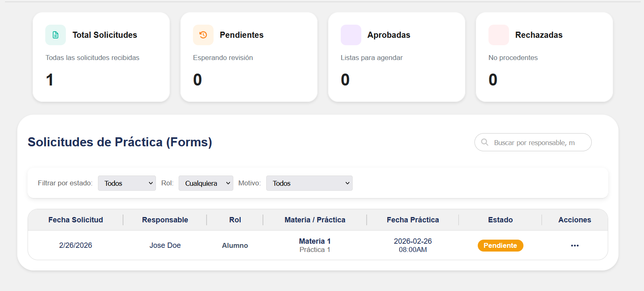Select the Responsable name Jose Doe
The width and height of the screenshot is (644, 291).
[x=165, y=245]
